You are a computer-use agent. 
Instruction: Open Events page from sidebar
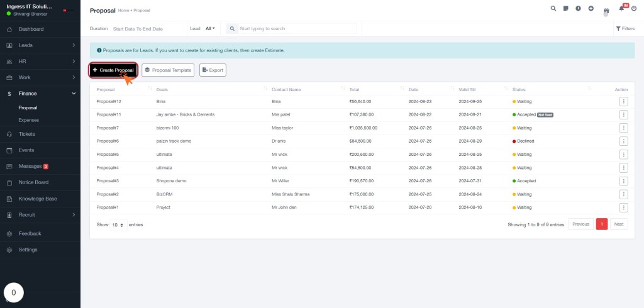click(26, 150)
